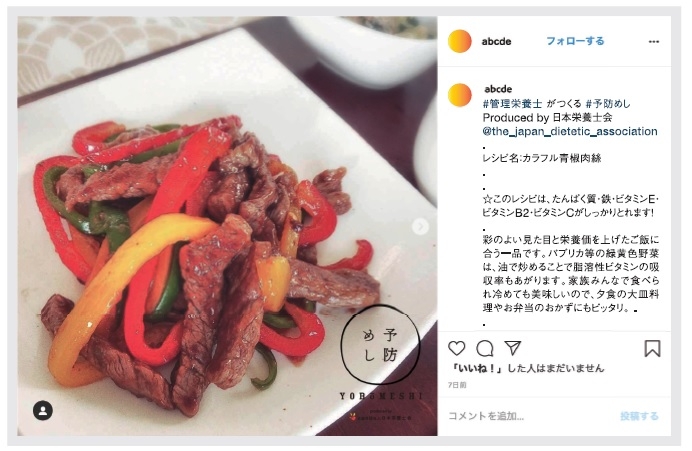Image resolution: width=692 pixels, height=451 pixels.
Task: Click the フォローする follow button
Action: (575, 41)
